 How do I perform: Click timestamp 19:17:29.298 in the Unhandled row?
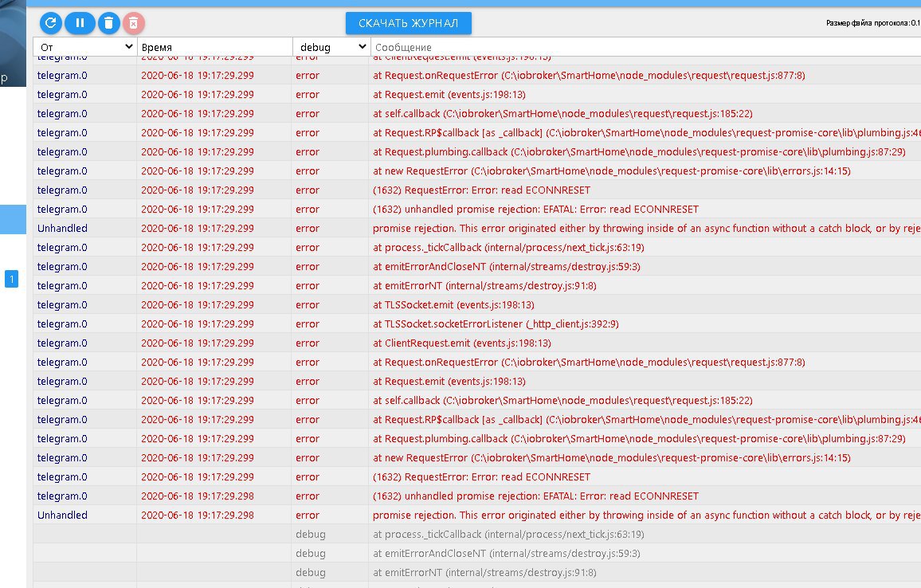(198, 515)
